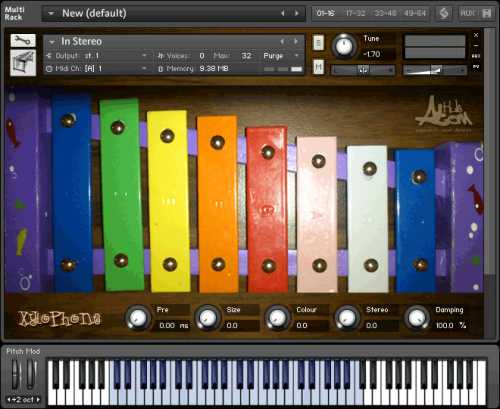Click the xylophone instrument thumbnail icon
This screenshot has height=409, width=500.
click(23, 63)
